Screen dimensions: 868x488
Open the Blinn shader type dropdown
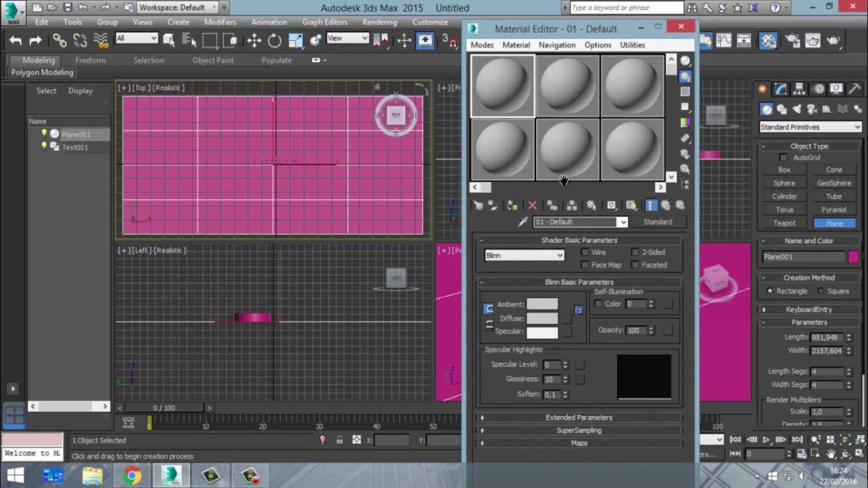(x=524, y=256)
